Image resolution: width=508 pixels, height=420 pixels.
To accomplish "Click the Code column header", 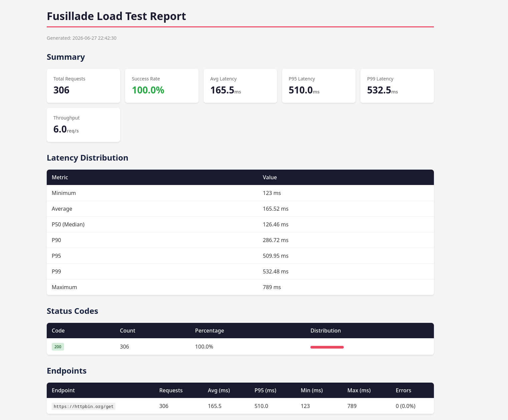I will (58, 331).
